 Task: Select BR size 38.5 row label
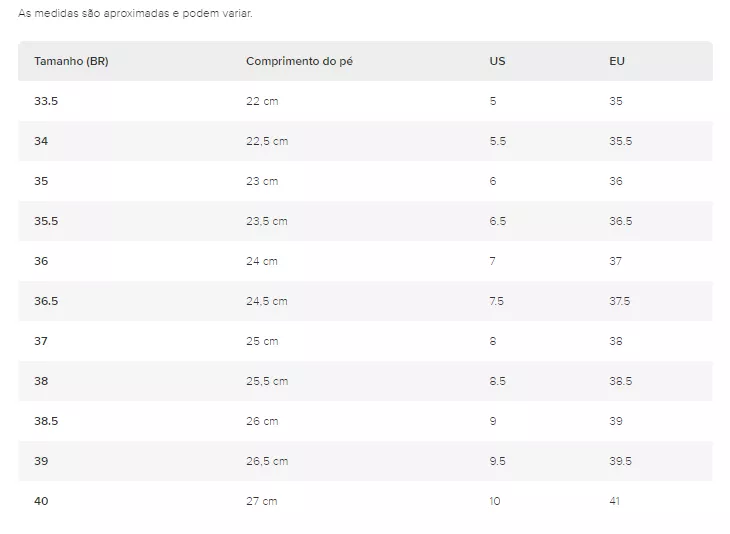(46, 421)
